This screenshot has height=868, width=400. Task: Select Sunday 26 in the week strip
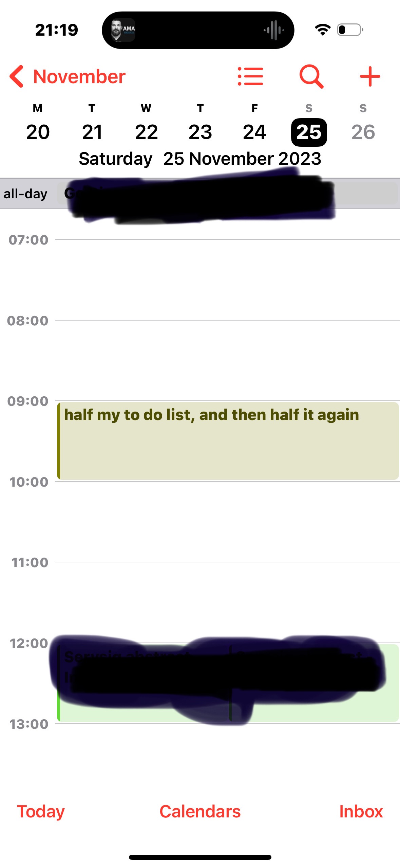363,132
